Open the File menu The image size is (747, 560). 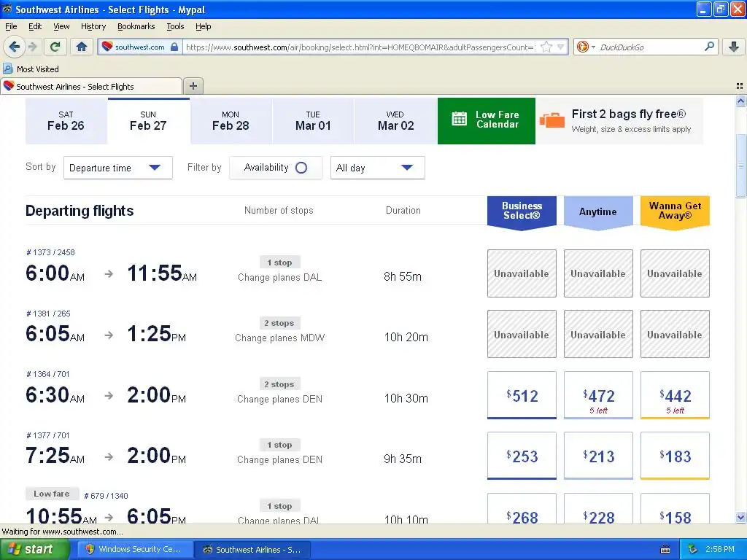tap(11, 26)
